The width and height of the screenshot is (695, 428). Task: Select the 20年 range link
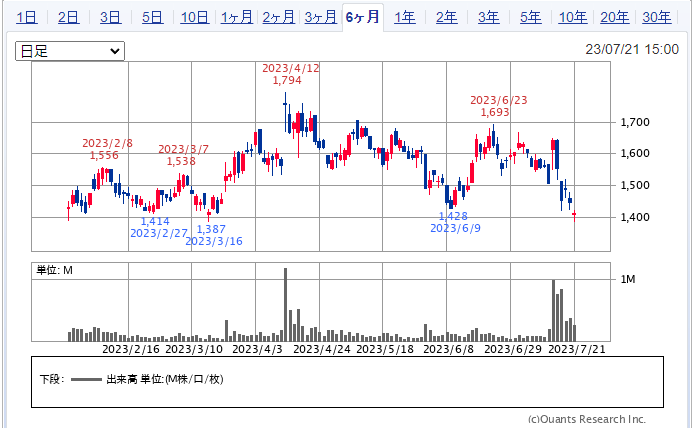(614, 17)
